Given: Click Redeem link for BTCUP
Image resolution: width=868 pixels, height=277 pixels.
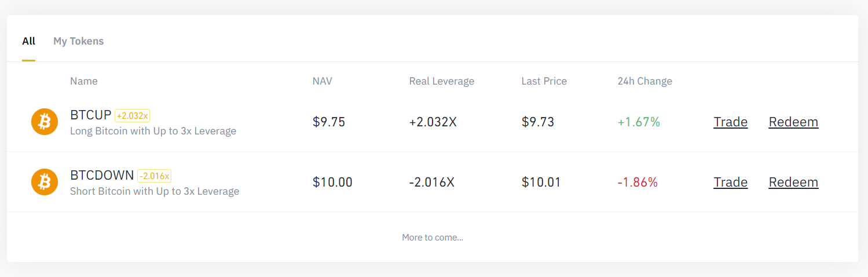Looking at the screenshot, I should point(793,122).
